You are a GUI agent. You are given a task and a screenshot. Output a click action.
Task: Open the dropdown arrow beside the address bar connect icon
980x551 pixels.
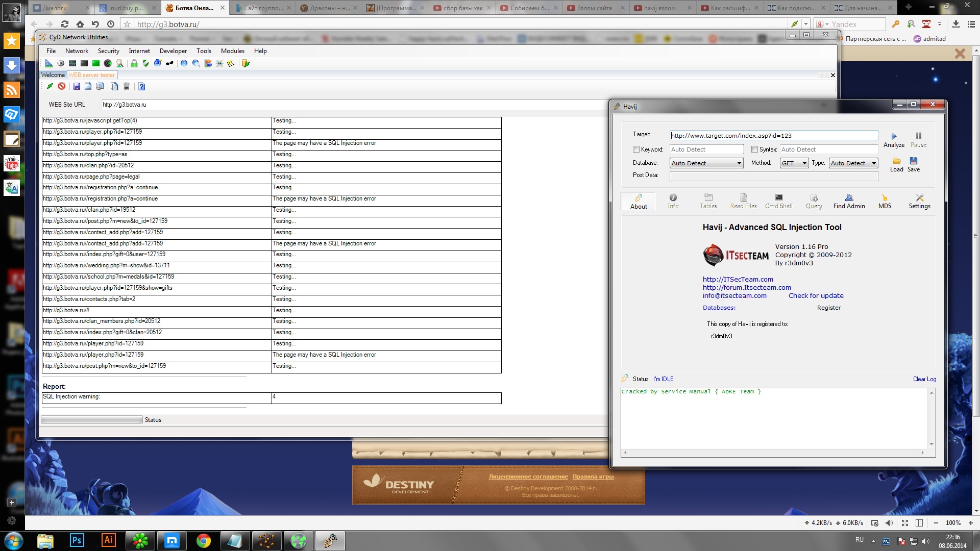(x=805, y=24)
